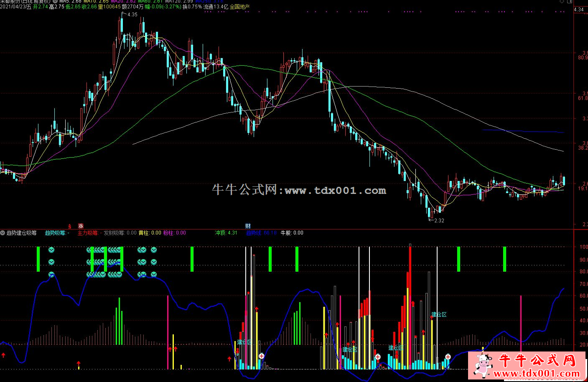This screenshot has width=588, height=382.
Task: Click the 涨 limit-up marker icon
Action: click(81, 226)
